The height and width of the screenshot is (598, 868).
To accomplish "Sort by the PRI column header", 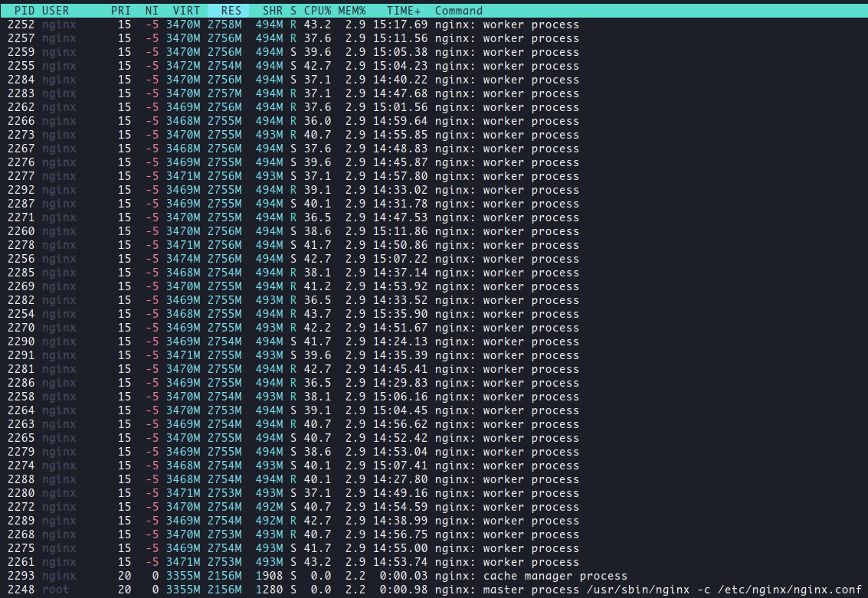I will click(121, 11).
